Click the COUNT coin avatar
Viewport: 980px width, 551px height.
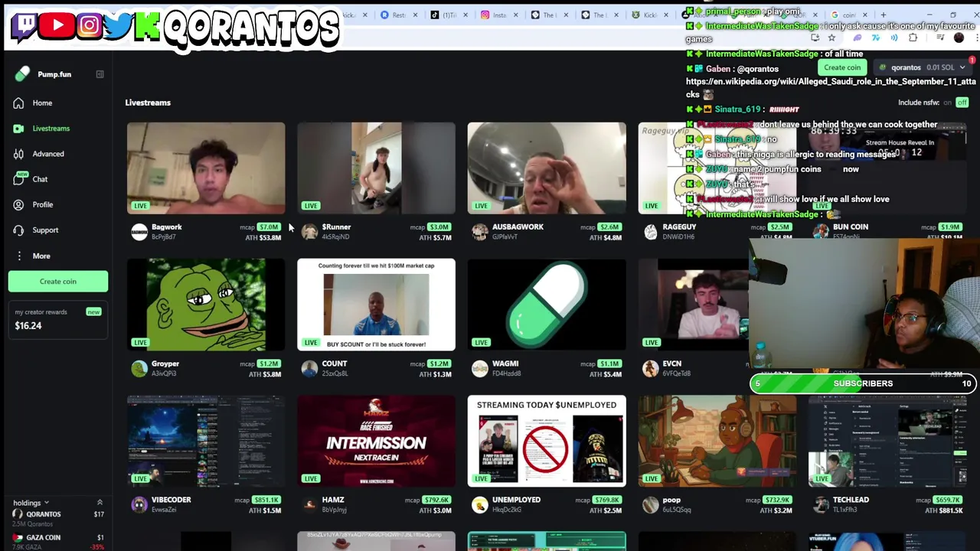(309, 368)
